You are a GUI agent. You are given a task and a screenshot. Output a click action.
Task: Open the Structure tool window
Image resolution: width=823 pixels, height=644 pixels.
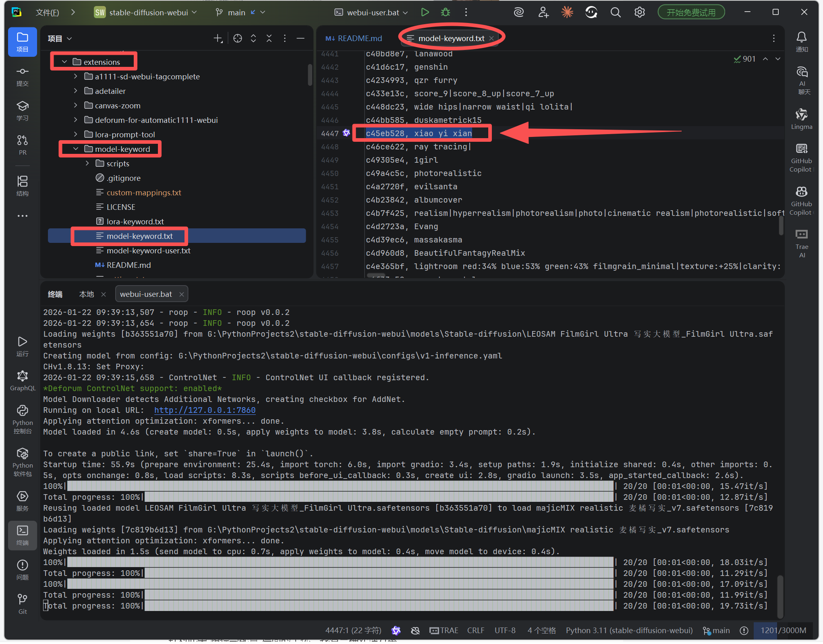coord(22,185)
